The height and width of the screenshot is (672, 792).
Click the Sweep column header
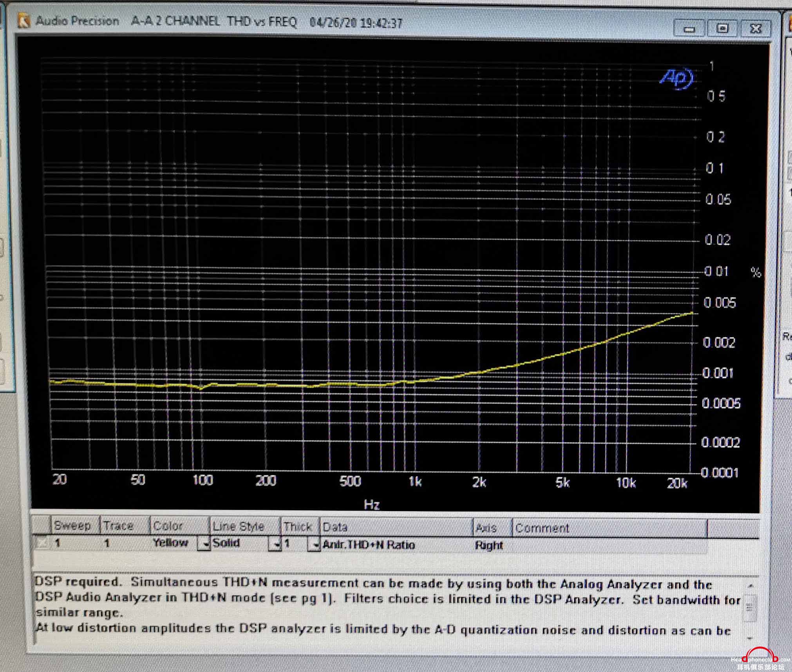(x=75, y=526)
